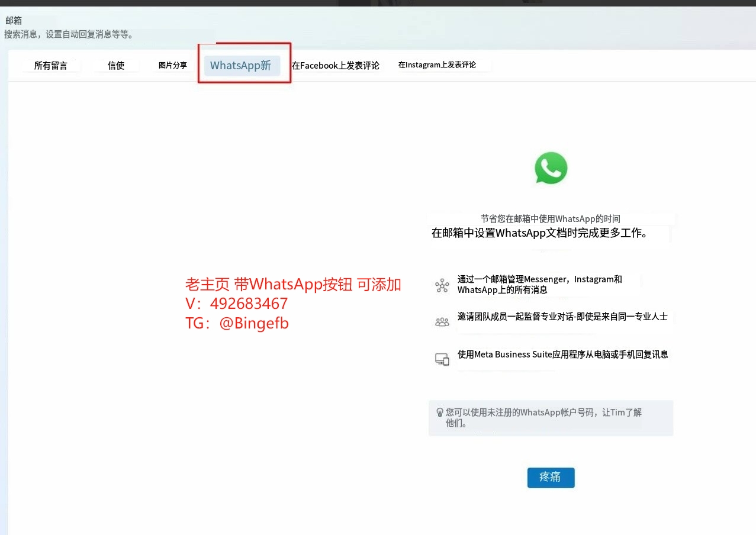
Task: Click the 邮箱 heading text
Action: [14, 21]
